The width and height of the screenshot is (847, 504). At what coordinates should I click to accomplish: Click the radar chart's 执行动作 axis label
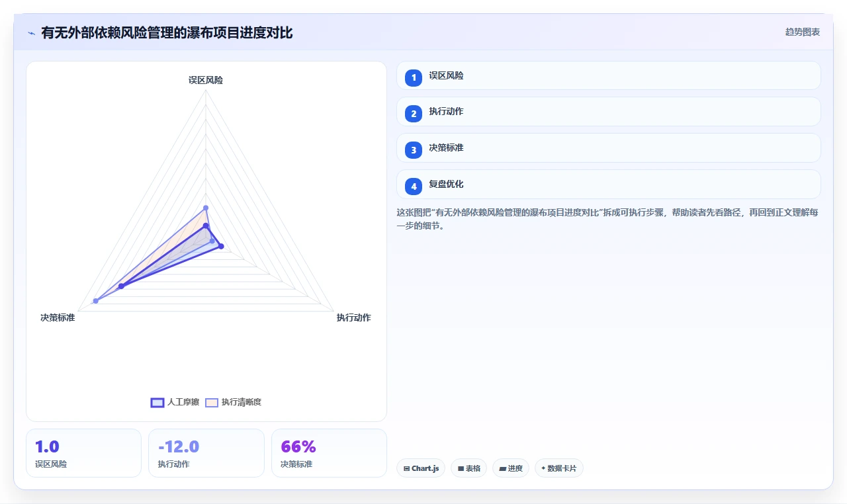coord(353,318)
